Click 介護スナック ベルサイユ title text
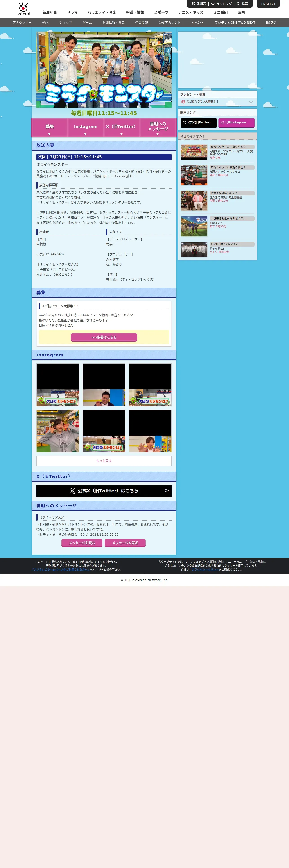The height and width of the screenshot is (868, 289). coord(225,171)
